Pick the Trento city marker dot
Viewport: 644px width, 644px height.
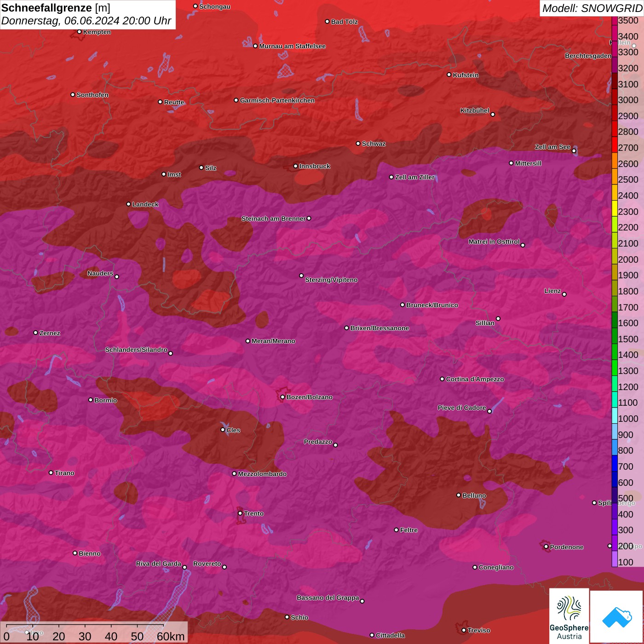pos(240,513)
